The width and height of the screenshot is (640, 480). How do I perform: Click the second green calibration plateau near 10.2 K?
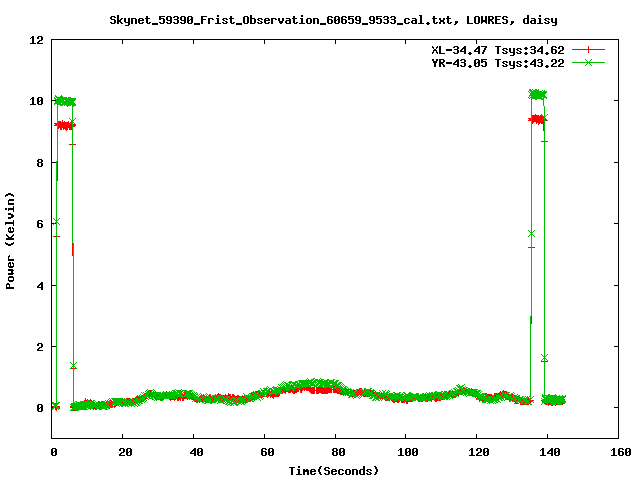point(538,94)
